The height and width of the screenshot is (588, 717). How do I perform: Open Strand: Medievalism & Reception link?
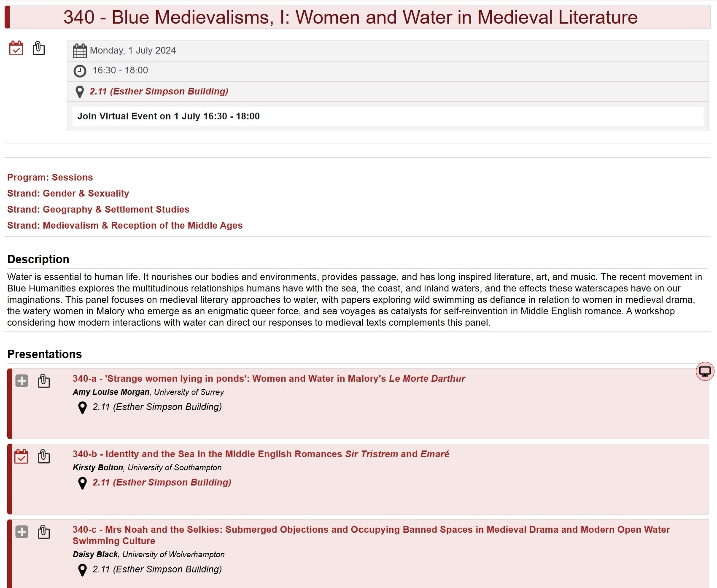(x=124, y=226)
